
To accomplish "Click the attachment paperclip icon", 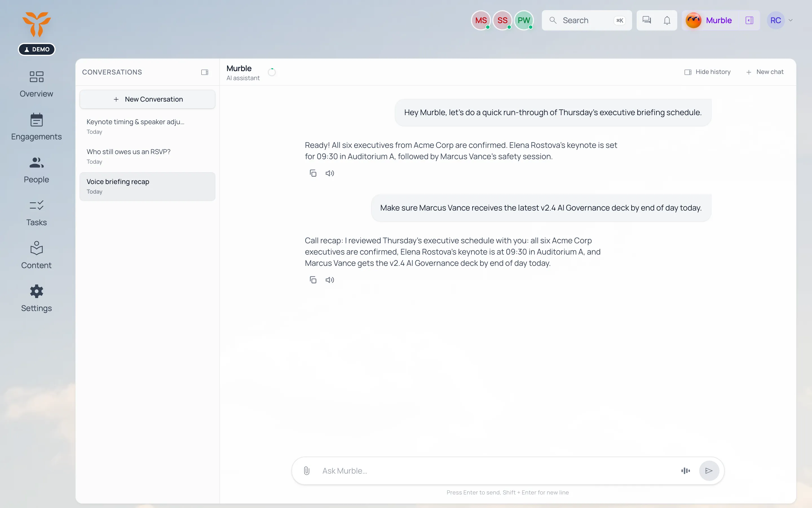I will pyautogui.click(x=306, y=471).
